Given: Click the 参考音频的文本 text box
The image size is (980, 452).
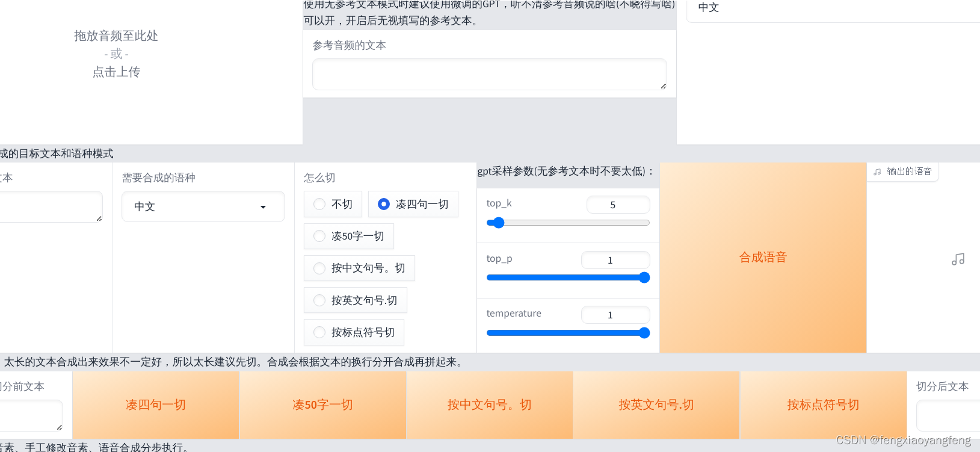Looking at the screenshot, I should (x=490, y=75).
